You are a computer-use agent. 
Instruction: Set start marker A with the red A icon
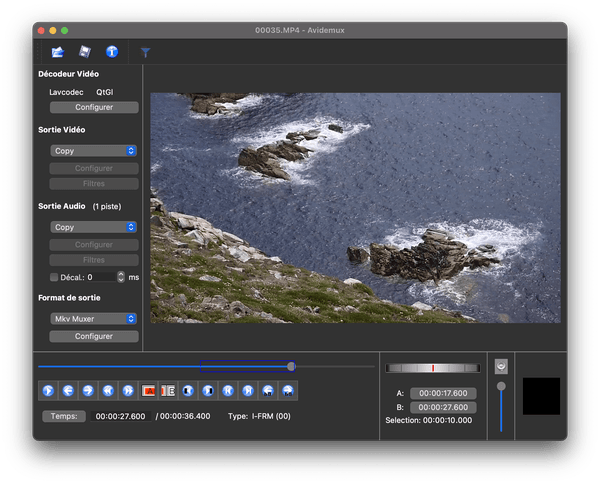click(x=148, y=391)
